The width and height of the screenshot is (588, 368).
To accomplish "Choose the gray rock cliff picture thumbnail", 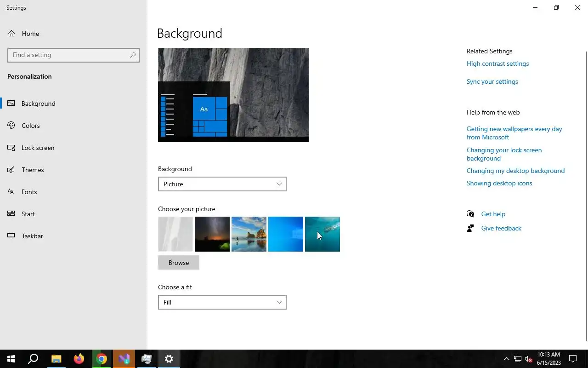I will [175, 234].
